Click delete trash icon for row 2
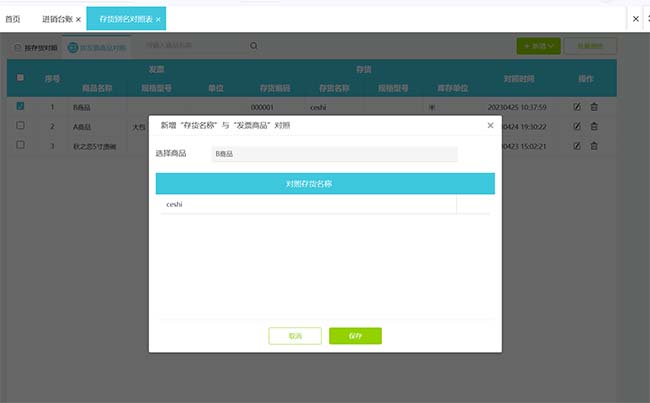Image resolution: width=650 pixels, height=403 pixels. tap(594, 126)
